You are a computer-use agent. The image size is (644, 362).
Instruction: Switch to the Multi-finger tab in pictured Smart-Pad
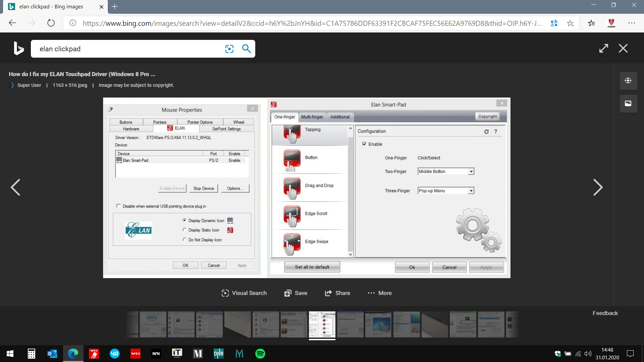click(x=312, y=117)
